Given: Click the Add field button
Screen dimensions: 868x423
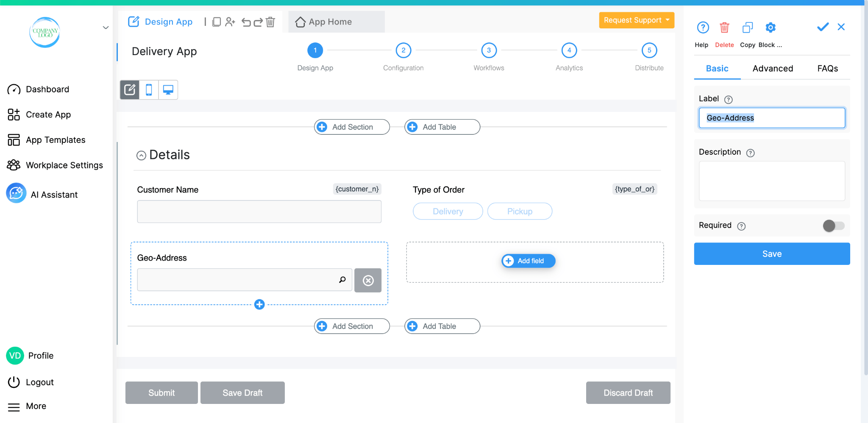Looking at the screenshot, I should [x=529, y=261].
